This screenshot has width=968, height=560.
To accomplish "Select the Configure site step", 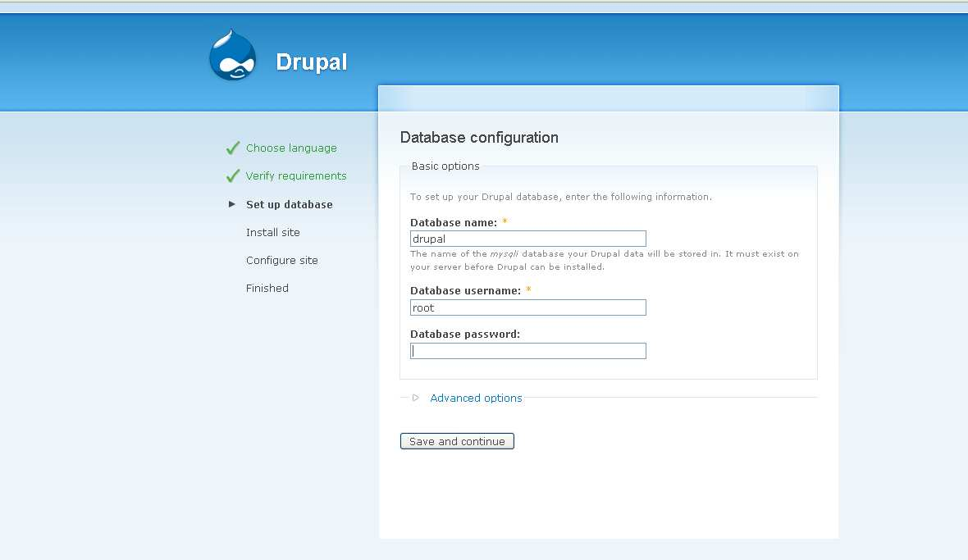I will click(x=281, y=260).
